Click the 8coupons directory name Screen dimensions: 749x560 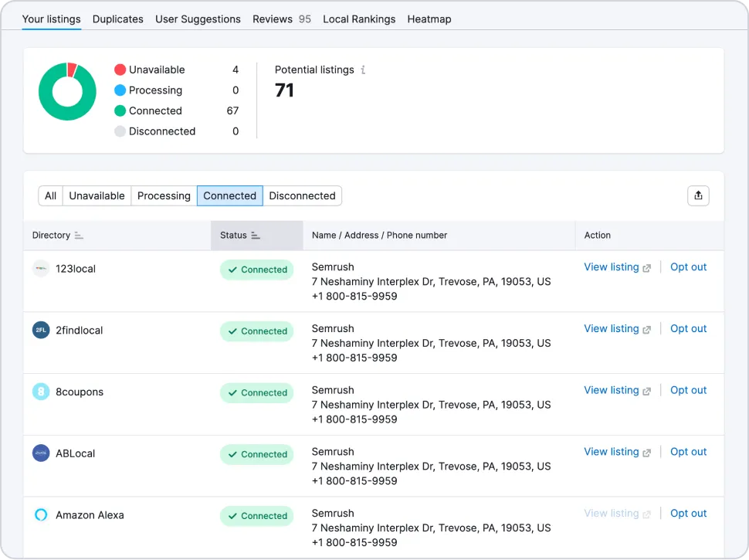(80, 392)
